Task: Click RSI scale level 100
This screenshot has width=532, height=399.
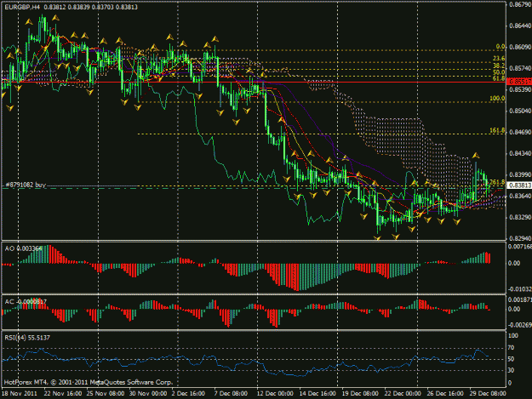Action: click(x=513, y=335)
